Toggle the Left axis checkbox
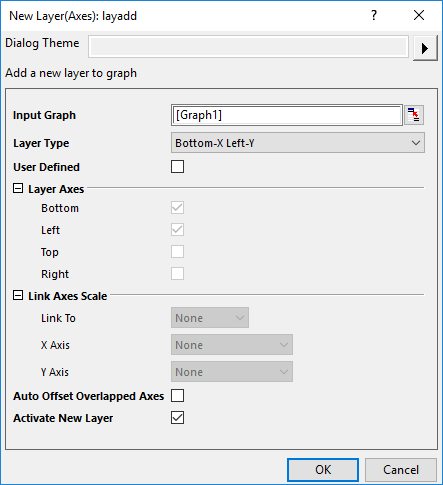This screenshot has width=443, height=485. point(177,230)
